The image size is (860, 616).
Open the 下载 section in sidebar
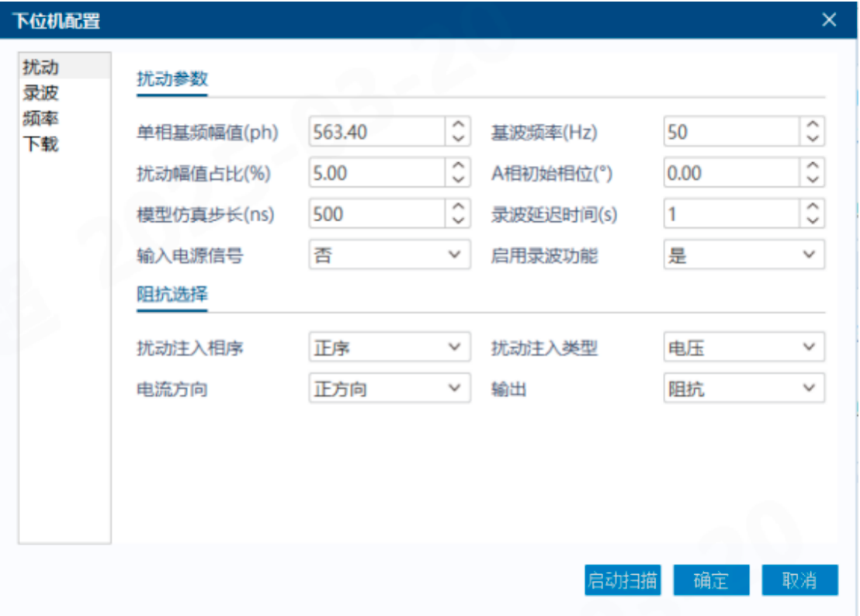(x=41, y=144)
